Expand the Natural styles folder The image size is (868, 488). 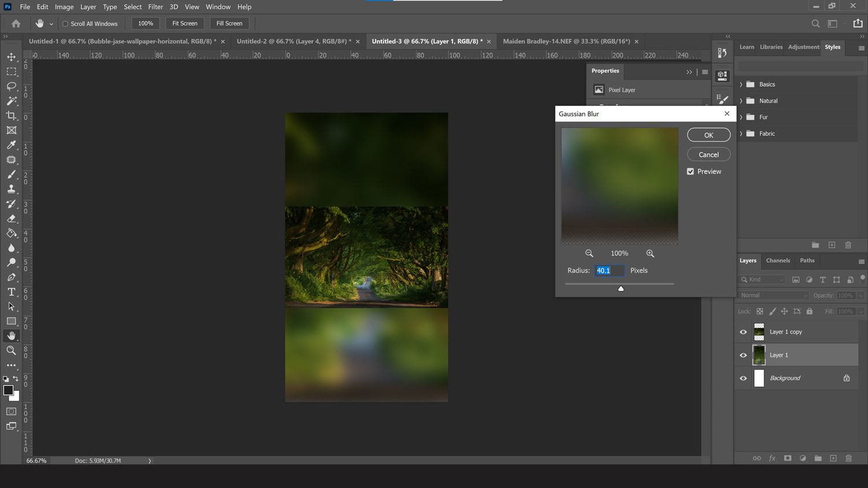coord(741,101)
